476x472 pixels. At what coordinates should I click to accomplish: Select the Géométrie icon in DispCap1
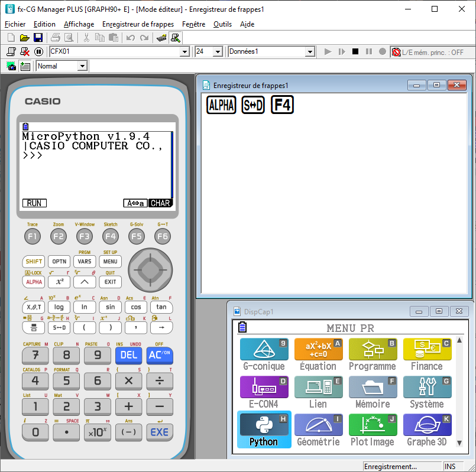pos(319,430)
